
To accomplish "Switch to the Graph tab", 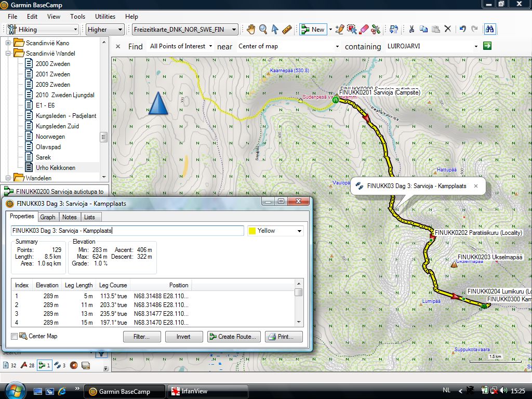I will point(48,217).
